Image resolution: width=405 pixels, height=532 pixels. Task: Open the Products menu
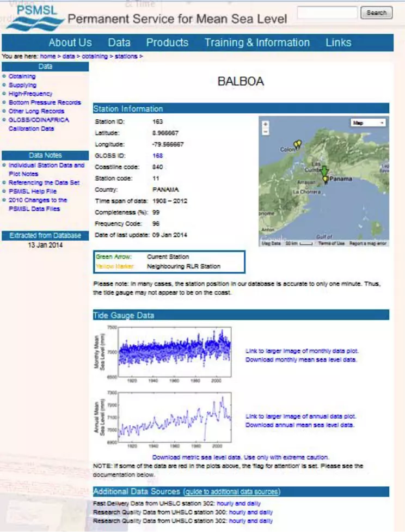(x=167, y=42)
